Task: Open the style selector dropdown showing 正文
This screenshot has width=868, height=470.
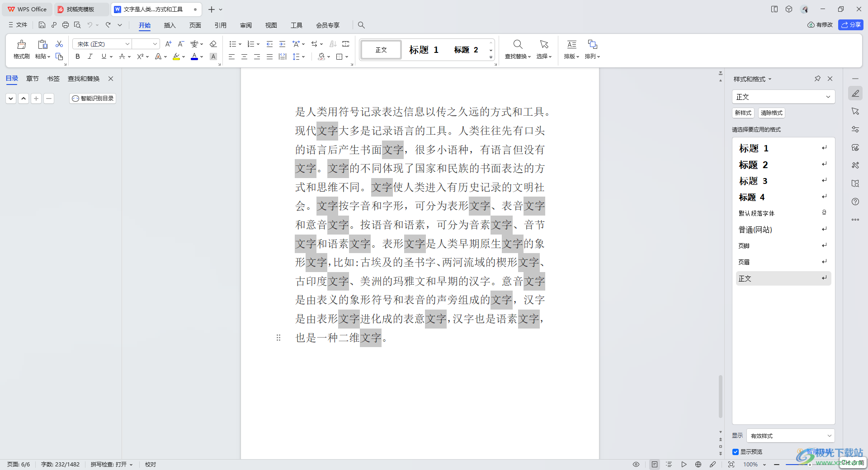Action: click(783, 97)
